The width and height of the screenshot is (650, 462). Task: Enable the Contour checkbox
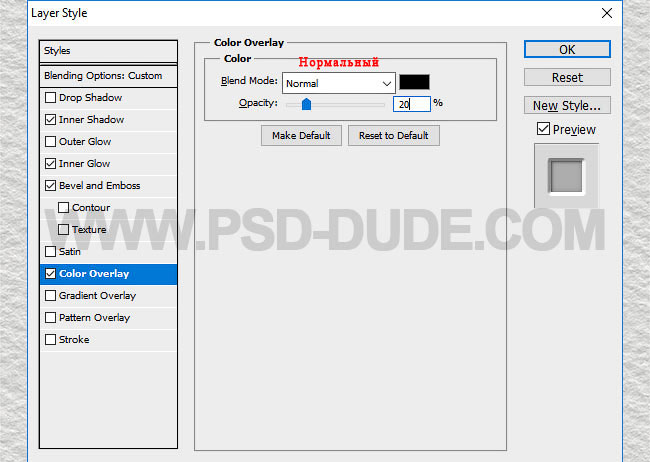pos(63,207)
